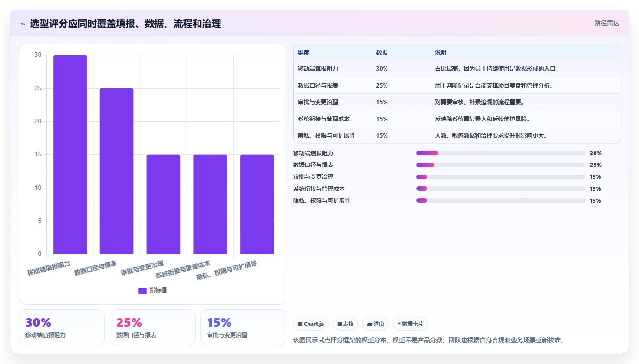The height and width of the screenshot is (364, 639).
Task: Click the 数据口径与报表 bar in the chart
Action: 117,171
